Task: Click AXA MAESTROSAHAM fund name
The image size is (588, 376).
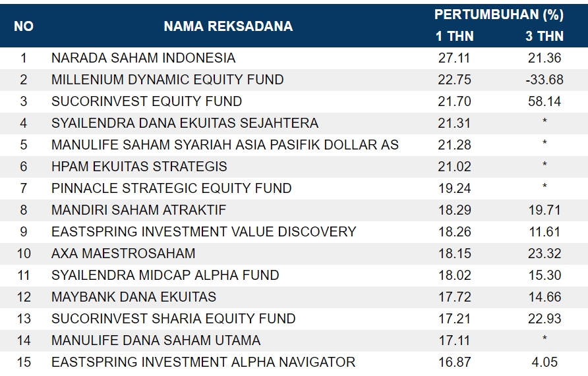Action: click(123, 254)
